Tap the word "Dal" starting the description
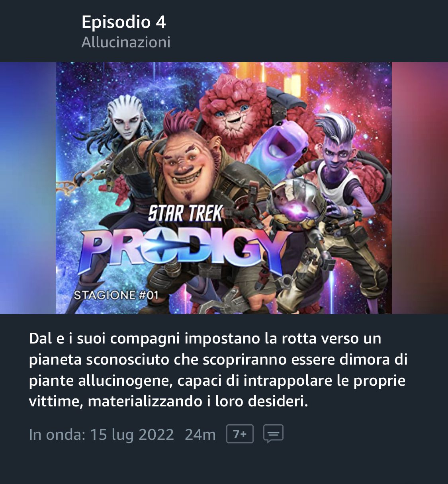The height and width of the screenshot is (484, 448). pos(41,339)
